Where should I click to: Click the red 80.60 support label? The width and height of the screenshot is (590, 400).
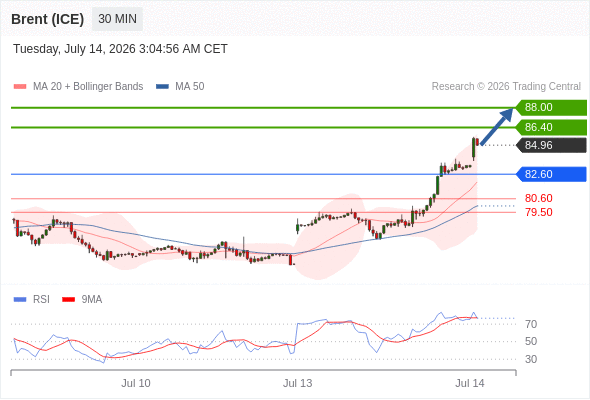pos(539,198)
